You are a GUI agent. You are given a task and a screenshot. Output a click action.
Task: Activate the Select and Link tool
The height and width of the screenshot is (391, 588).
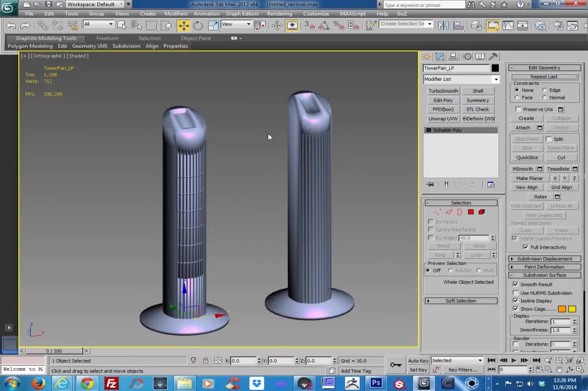click(x=42, y=26)
